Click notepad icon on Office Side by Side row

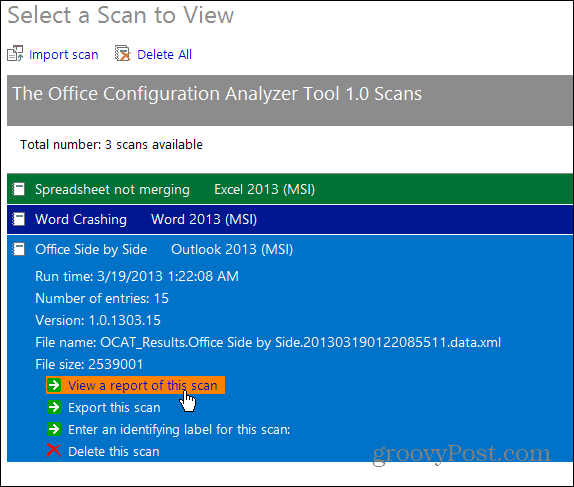pos(19,249)
